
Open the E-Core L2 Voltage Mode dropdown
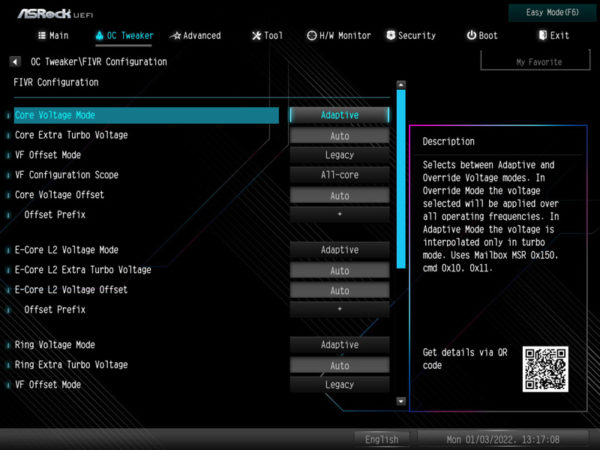point(339,250)
